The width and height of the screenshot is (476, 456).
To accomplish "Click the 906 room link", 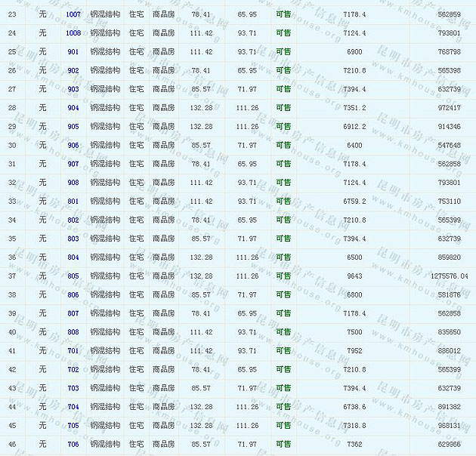I will (x=73, y=145).
